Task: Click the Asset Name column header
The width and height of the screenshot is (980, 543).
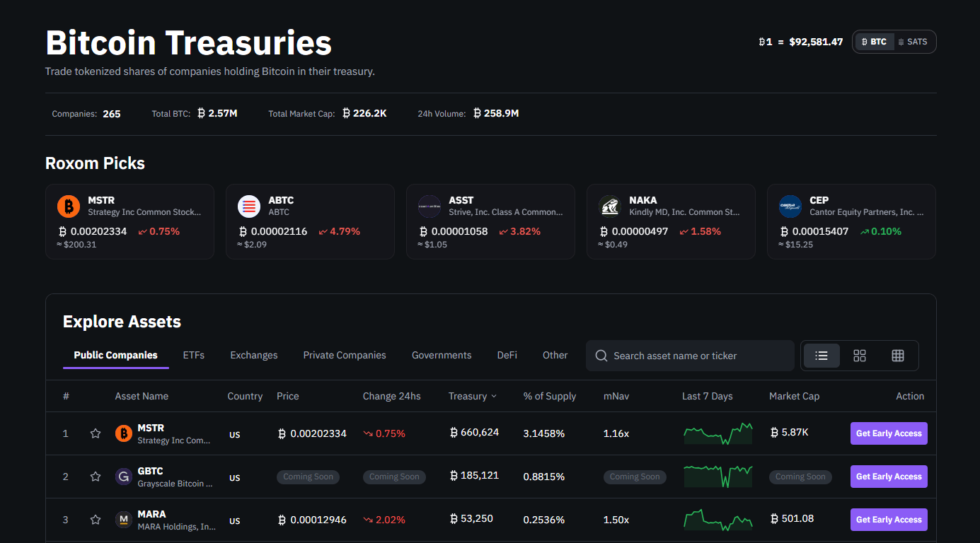Action: pos(142,396)
